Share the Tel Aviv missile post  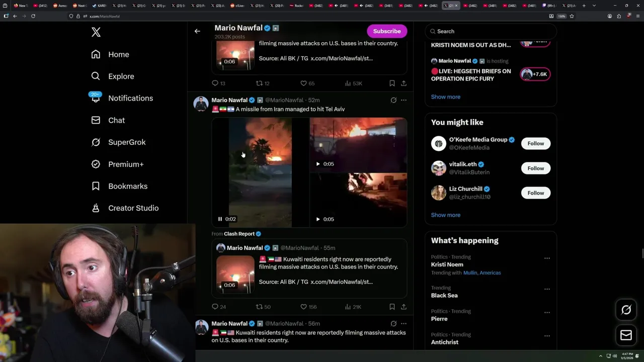point(404,307)
